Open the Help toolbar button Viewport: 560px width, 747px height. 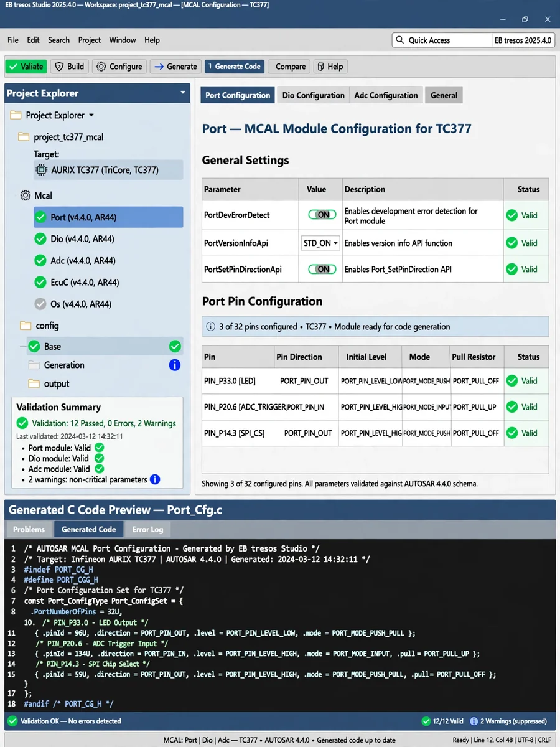[329, 67]
